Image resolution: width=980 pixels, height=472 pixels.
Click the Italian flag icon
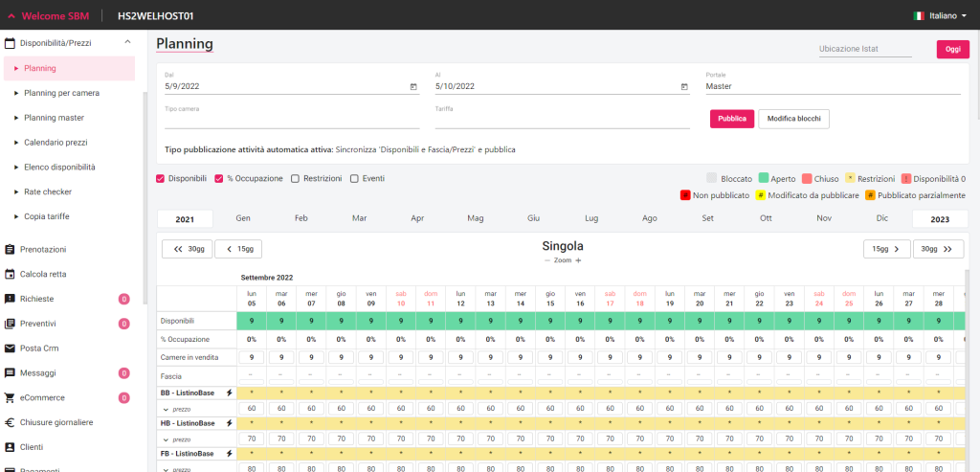pyautogui.click(x=919, y=15)
